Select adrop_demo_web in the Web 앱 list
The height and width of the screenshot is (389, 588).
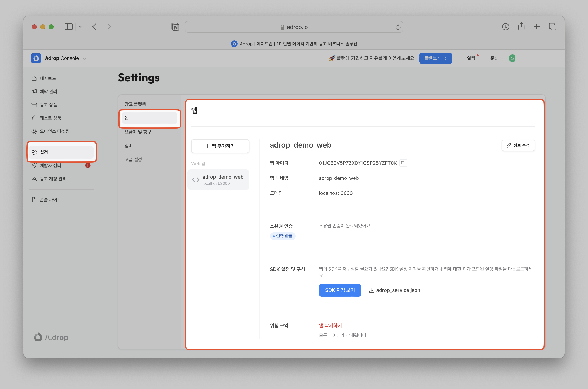point(219,180)
